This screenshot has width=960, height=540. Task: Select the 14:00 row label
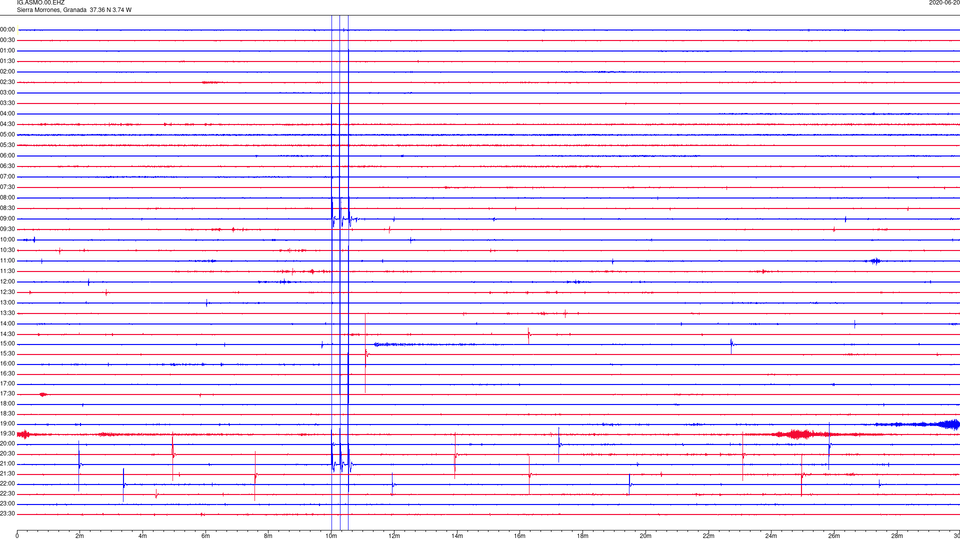pos(8,323)
